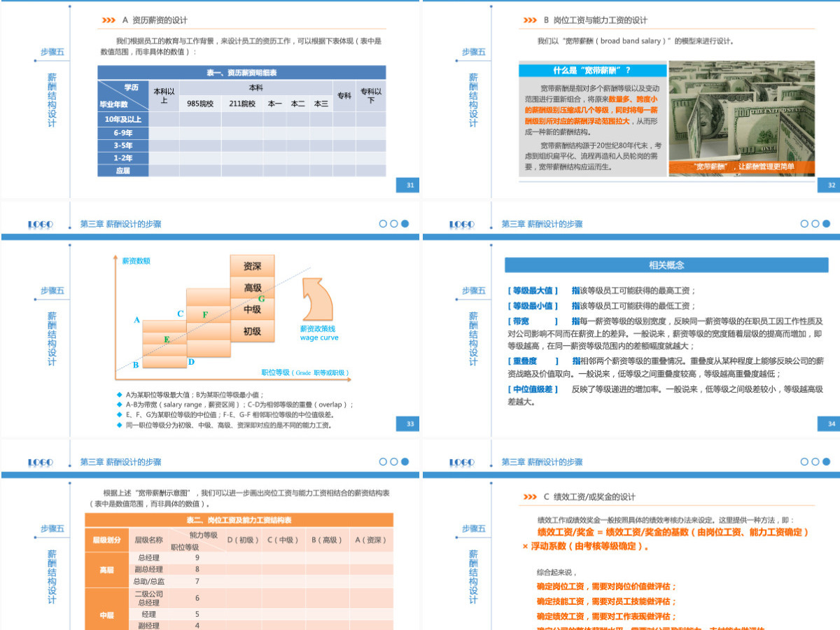This screenshot has height=630, width=840.
Task: Click the '[等级最大值]' term
Action: 533,290
